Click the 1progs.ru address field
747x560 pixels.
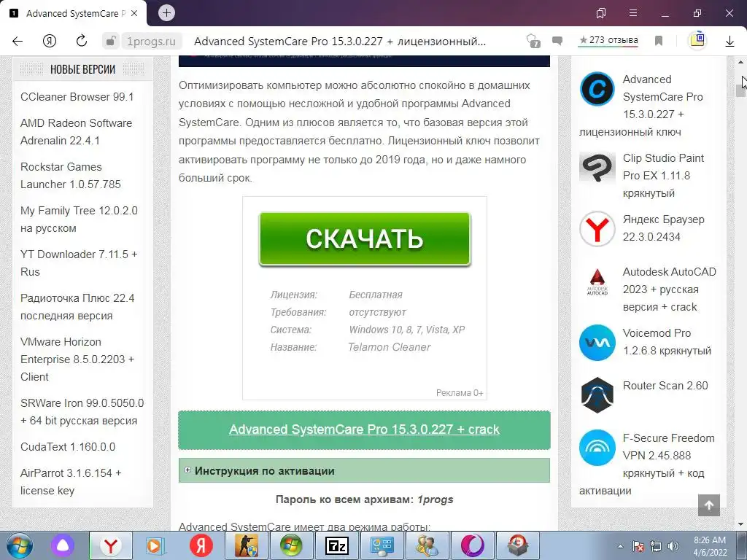pyautogui.click(x=151, y=42)
